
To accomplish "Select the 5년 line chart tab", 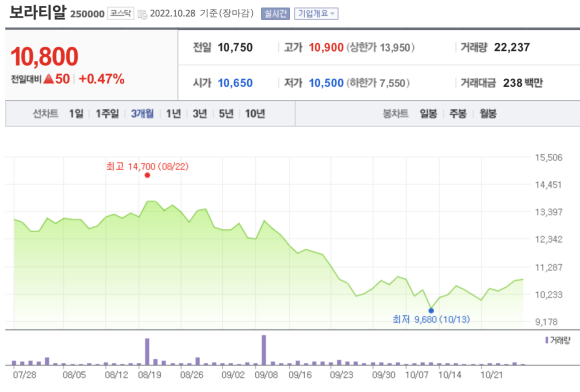I will 226,114.
